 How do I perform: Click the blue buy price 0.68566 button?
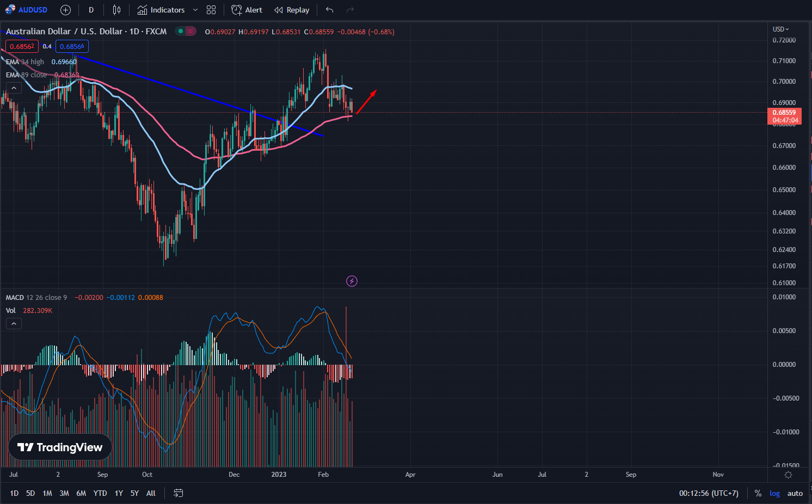pos(72,46)
